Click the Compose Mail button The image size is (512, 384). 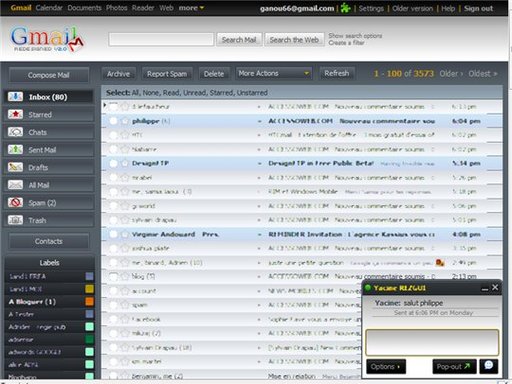point(49,75)
